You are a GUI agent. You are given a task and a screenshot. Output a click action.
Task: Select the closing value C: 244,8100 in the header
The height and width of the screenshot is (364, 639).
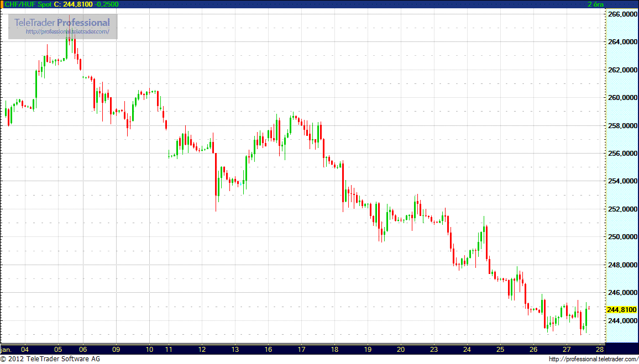click(x=72, y=4)
